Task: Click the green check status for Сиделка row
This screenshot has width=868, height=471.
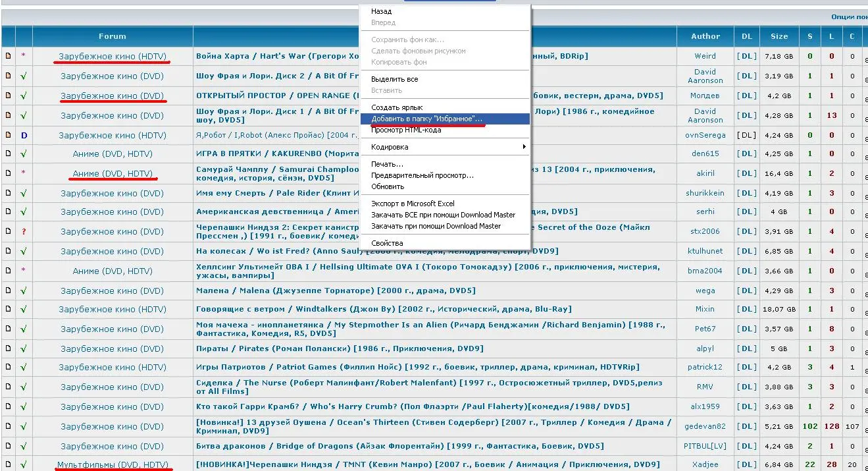Action: tap(24, 387)
